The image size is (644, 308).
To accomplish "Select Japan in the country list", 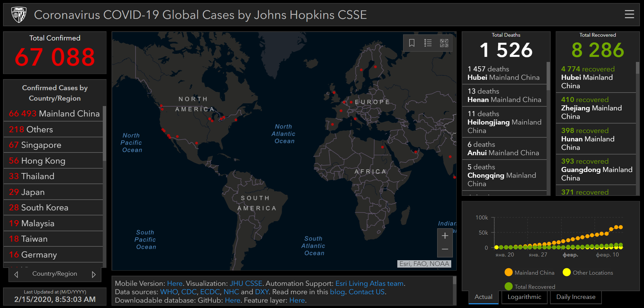I will click(x=53, y=192).
